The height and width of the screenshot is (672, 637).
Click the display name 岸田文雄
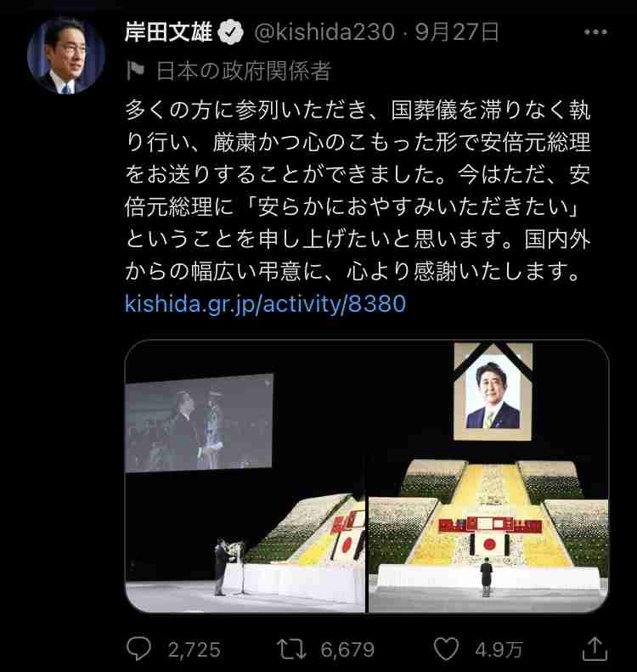point(168,32)
